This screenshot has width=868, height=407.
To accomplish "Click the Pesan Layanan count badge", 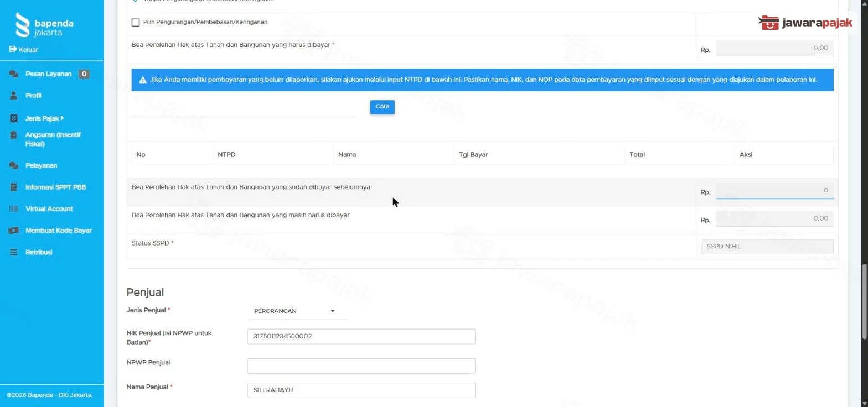I will coord(84,74).
